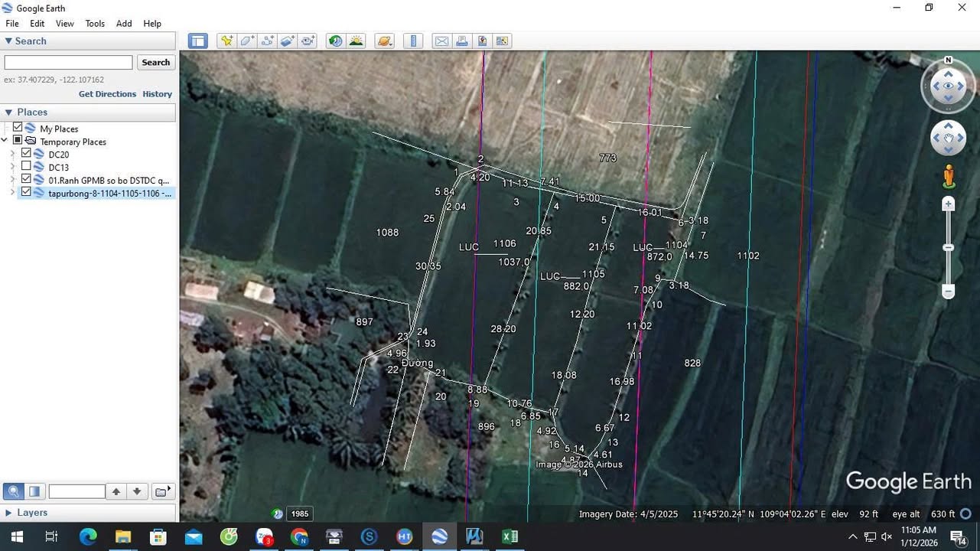Click the Search button
The height and width of the screenshot is (551, 980).
[155, 63]
